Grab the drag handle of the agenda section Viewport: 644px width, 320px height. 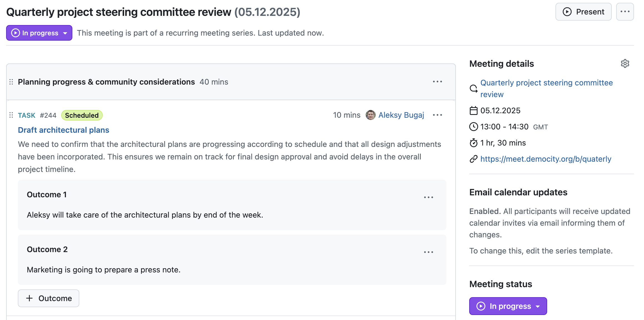[11, 82]
